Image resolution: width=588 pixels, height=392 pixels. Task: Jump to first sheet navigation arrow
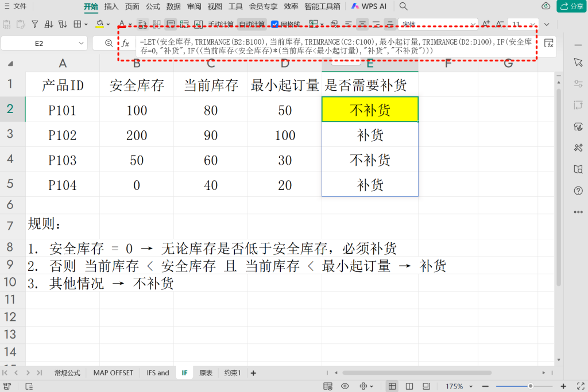[x=5, y=373]
